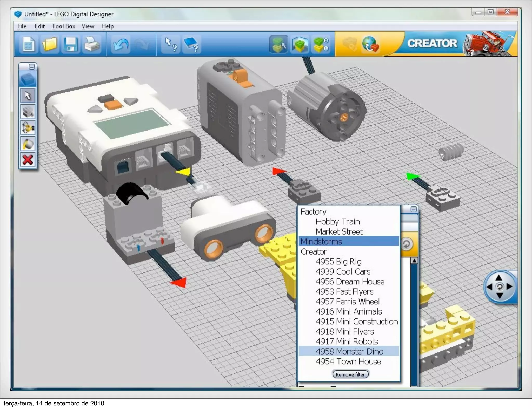Open the Tool Box menu
The image size is (532, 409).
tap(63, 26)
